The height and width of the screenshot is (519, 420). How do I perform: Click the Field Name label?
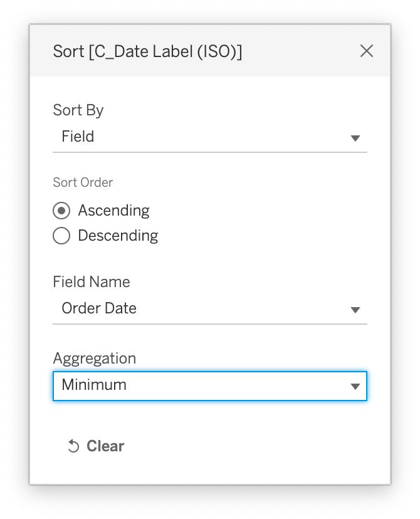click(92, 282)
